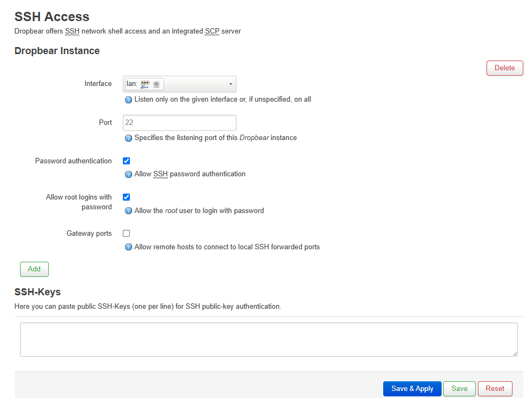The width and height of the screenshot is (532, 398).
Task: Reset the form changes
Action: click(495, 388)
